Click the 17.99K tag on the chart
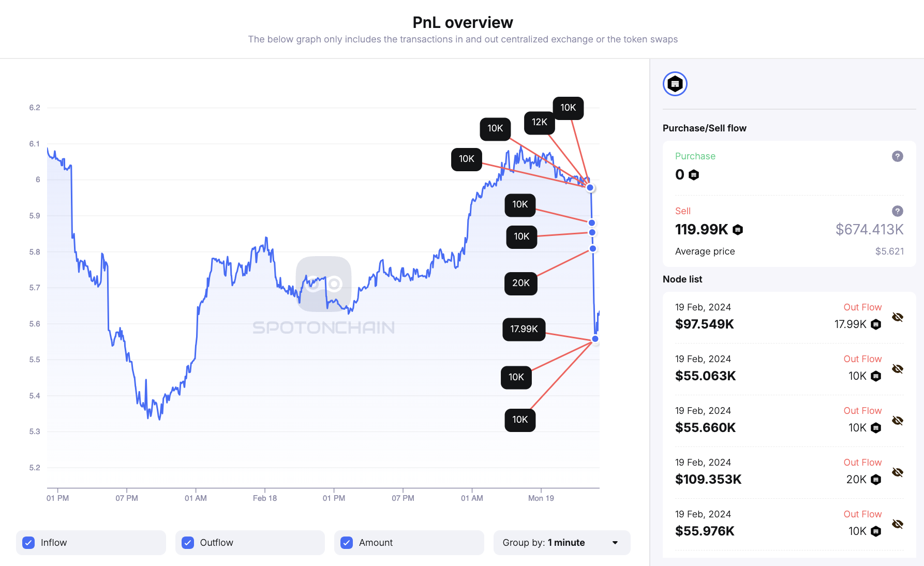 524,329
